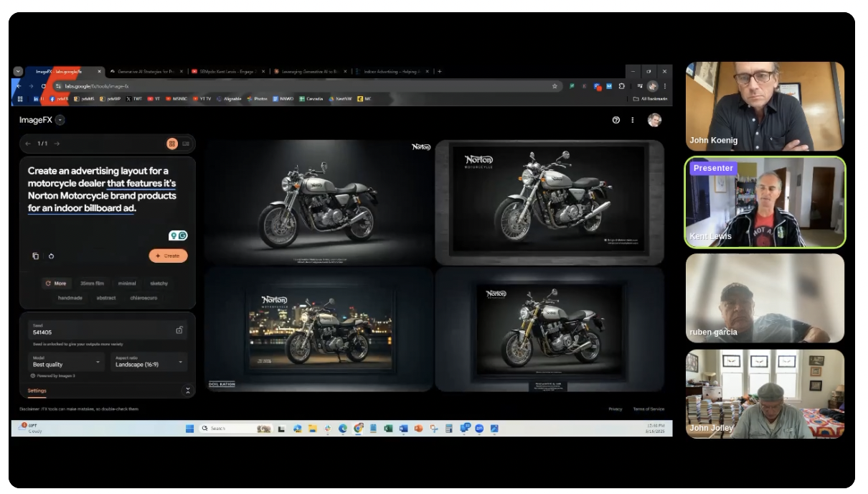Select the Settings tab
The width and height of the screenshot is (868, 494).
[37, 391]
